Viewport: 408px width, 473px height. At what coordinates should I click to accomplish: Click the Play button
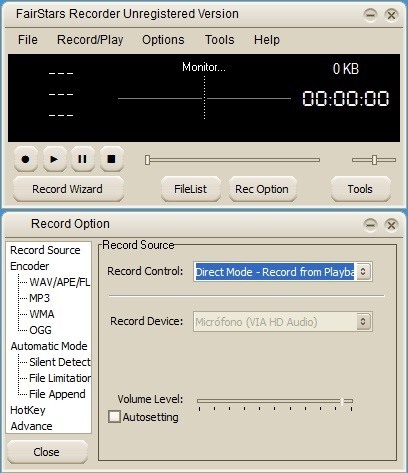click(x=54, y=159)
